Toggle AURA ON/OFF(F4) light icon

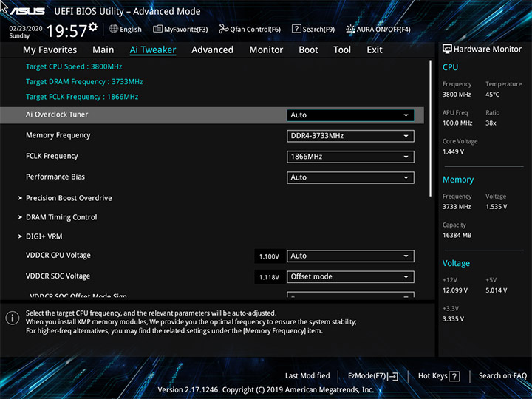pyautogui.click(x=350, y=29)
